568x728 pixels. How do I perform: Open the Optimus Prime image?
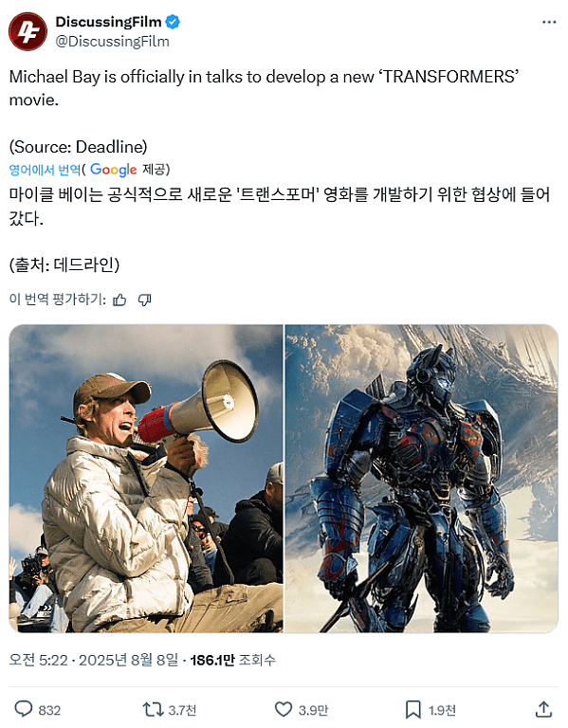[422, 478]
